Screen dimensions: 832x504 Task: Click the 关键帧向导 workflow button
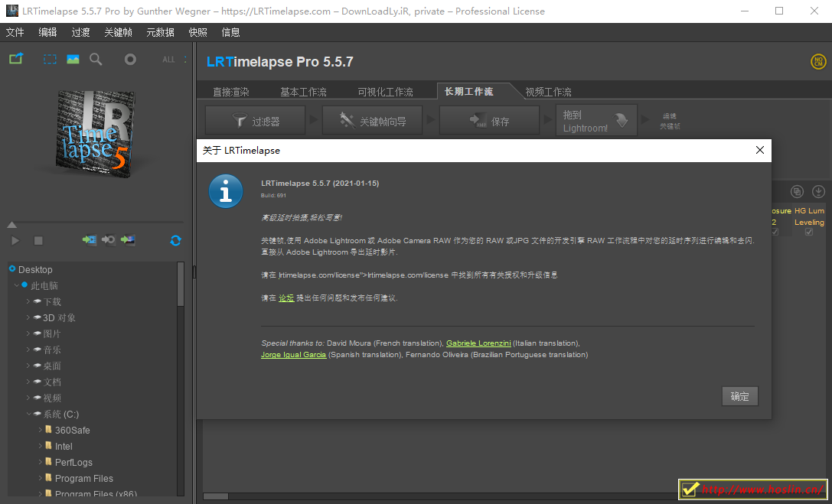tap(373, 122)
